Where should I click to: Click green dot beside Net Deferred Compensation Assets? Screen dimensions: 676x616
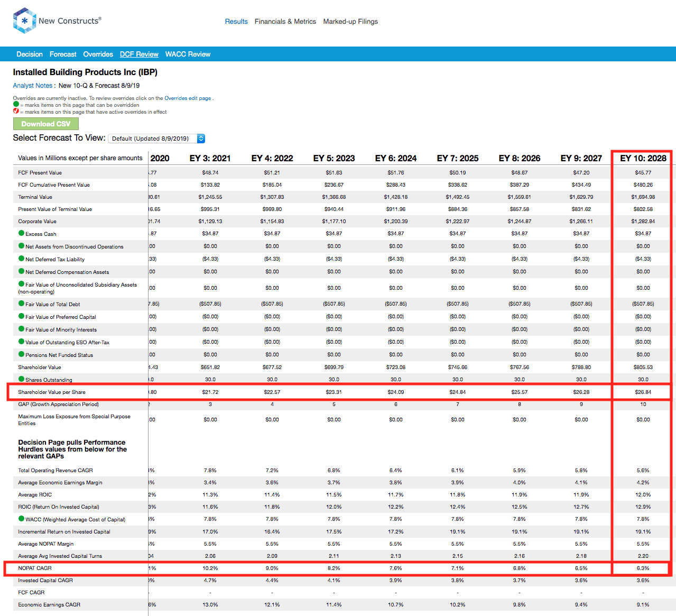(22, 271)
